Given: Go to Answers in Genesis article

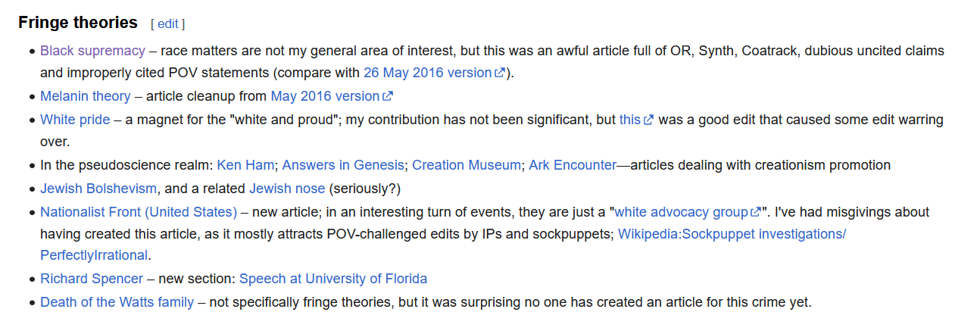Looking at the screenshot, I should 343,165.
